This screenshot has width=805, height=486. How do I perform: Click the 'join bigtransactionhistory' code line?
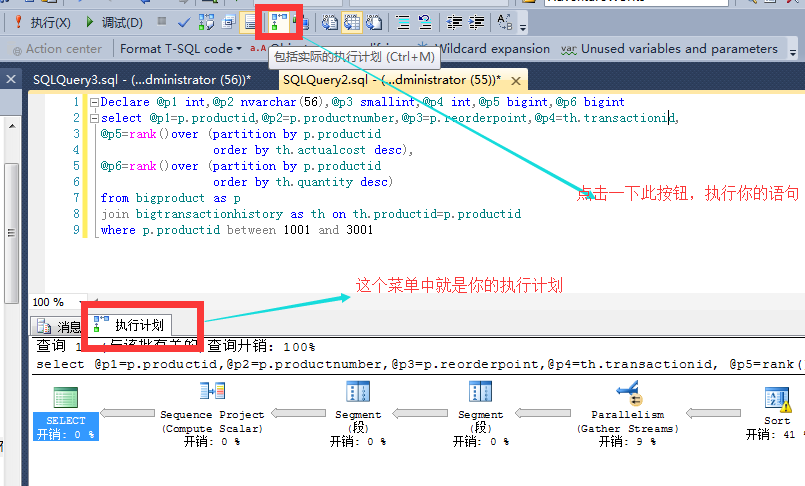[311, 214]
